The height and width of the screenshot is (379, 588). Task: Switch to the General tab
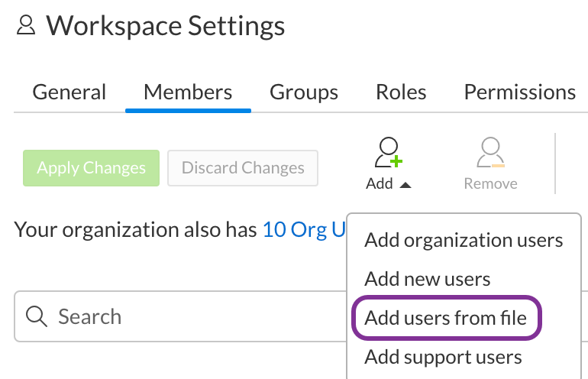click(69, 92)
